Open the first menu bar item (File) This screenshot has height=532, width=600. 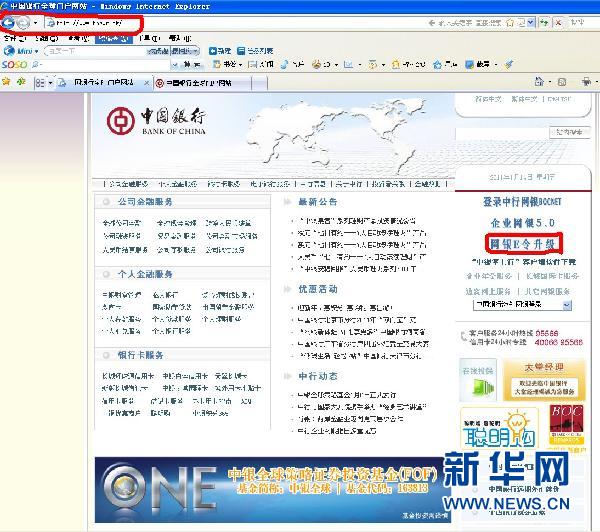click(x=15, y=38)
